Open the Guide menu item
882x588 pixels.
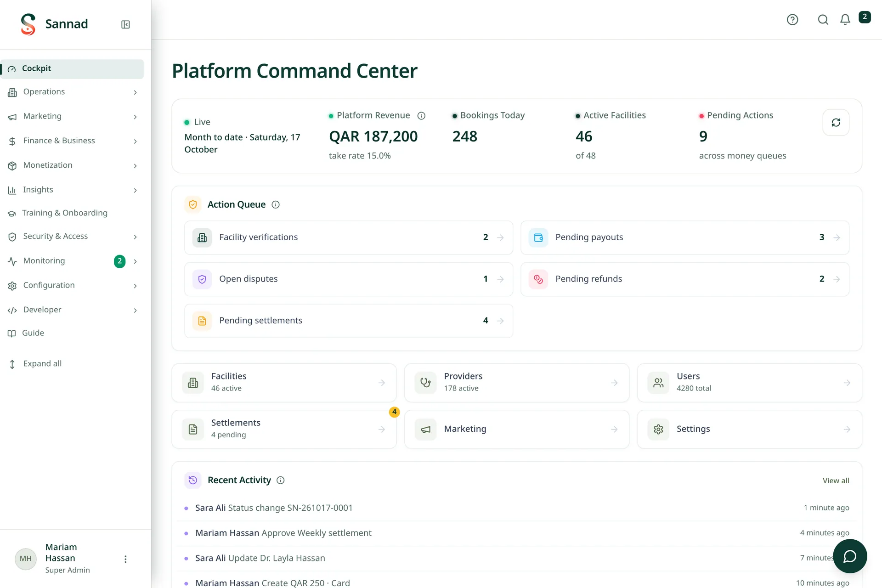point(73,333)
